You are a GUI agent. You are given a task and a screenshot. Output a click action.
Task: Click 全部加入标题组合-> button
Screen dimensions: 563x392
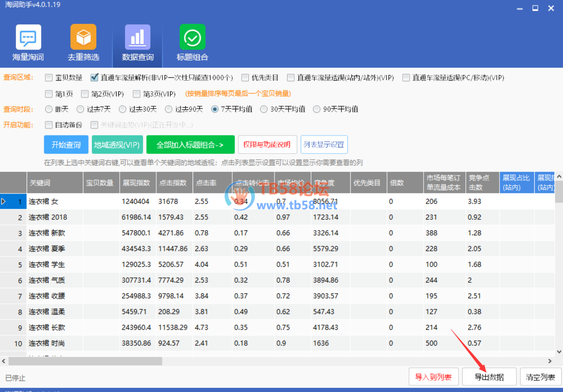coord(190,145)
